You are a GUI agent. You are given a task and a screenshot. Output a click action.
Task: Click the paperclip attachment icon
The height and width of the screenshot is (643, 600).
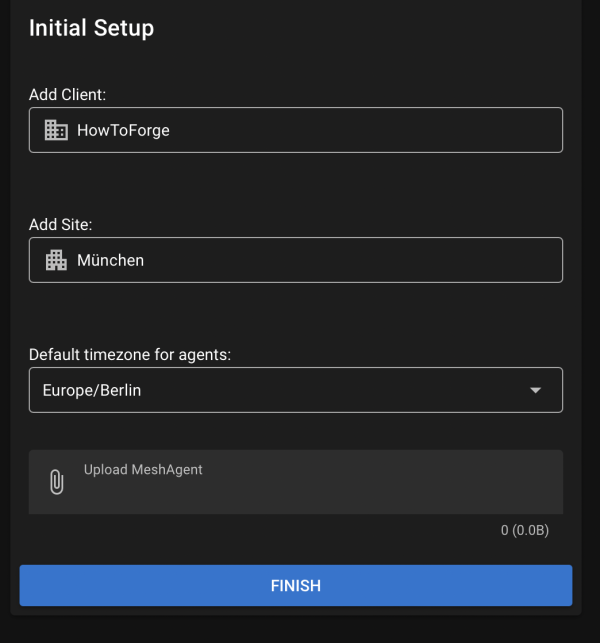[57, 482]
